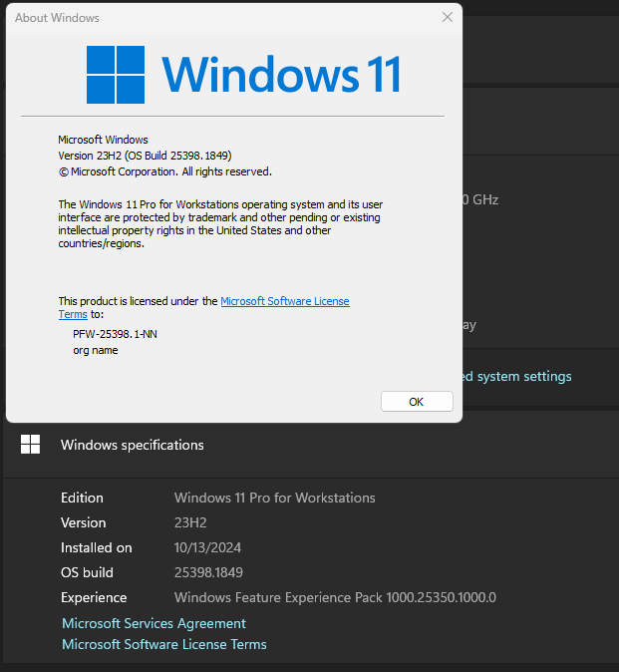This screenshot has height=672, width=619.
Task: Click OK in About Windows dialog
Action: click(x=417, y=402)
